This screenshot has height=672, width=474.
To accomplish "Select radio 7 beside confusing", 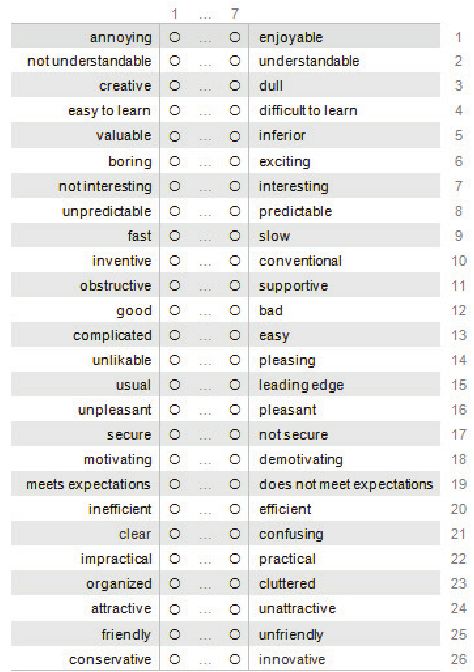I will pyautogui.click(x=234, y=534).
